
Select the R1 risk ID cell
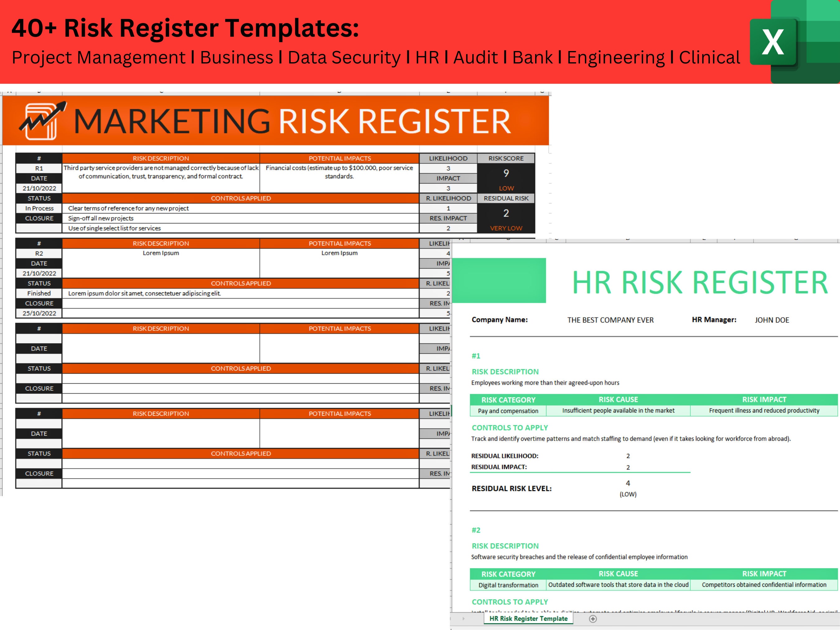coord(39,168)
